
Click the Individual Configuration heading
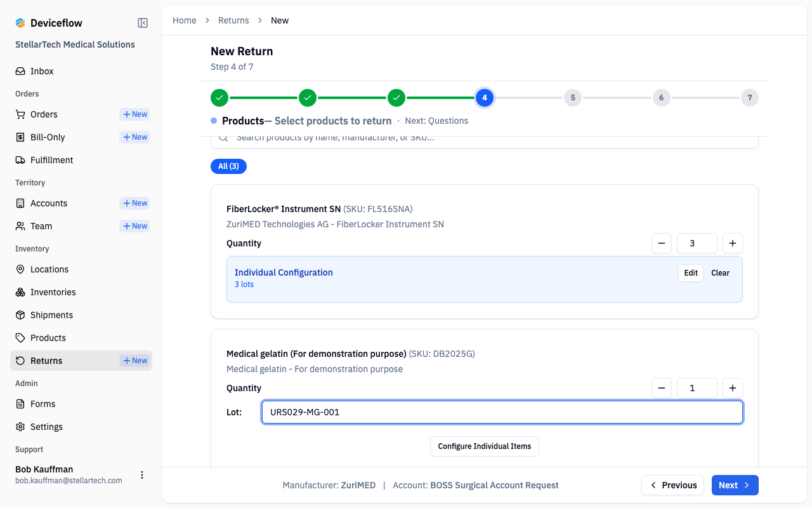tap(284, 272)
